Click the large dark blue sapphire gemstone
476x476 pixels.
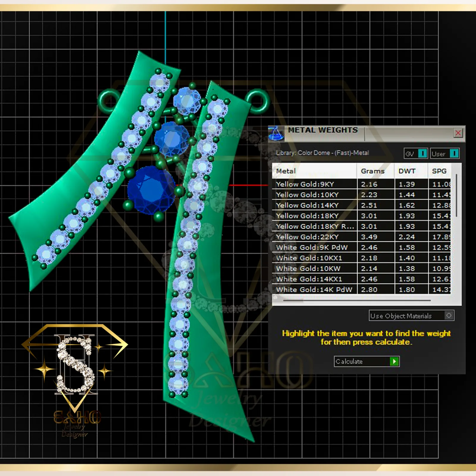(x=151, y=190)
